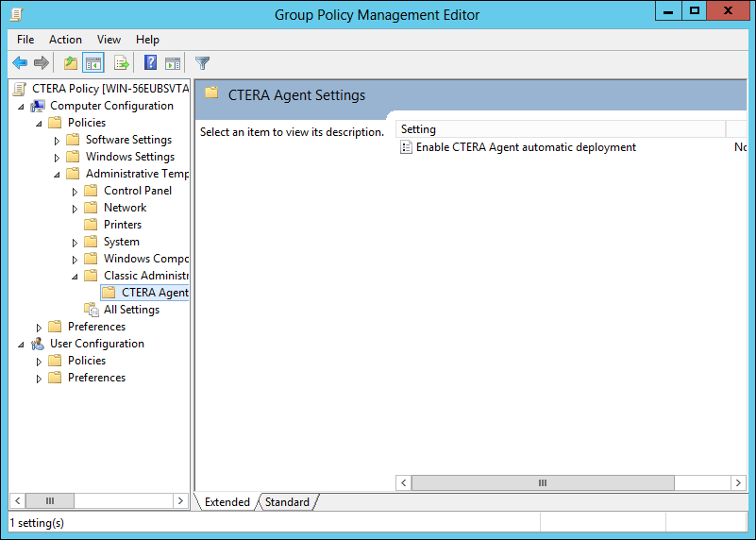756x540 pixels.
Task: Click the Export List toolbar icon
Action: (122, 62)
